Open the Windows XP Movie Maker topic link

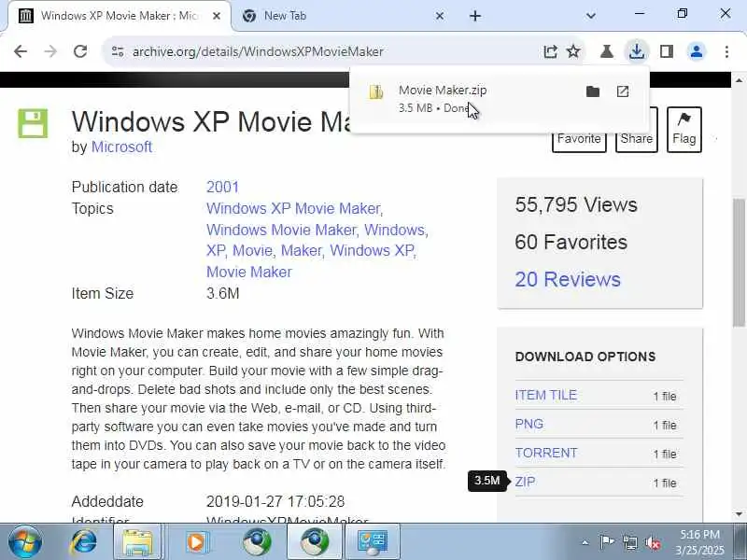tap(293, 208)
